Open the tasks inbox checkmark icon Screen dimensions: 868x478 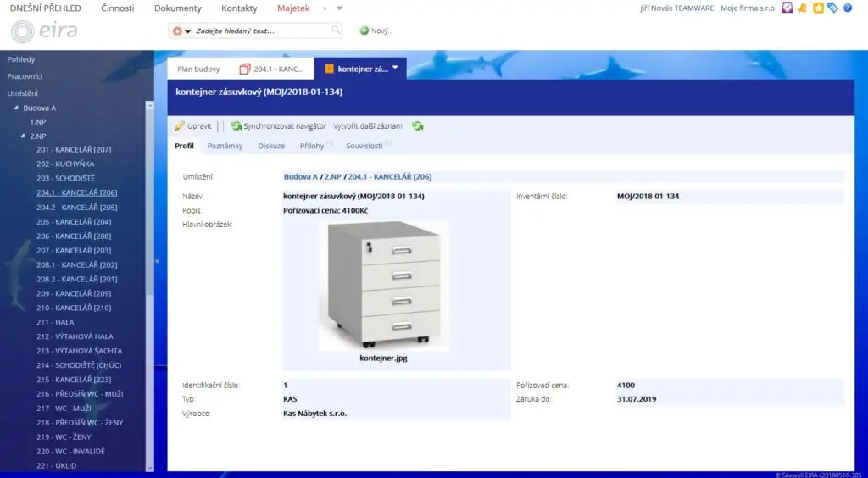(787, 8)
